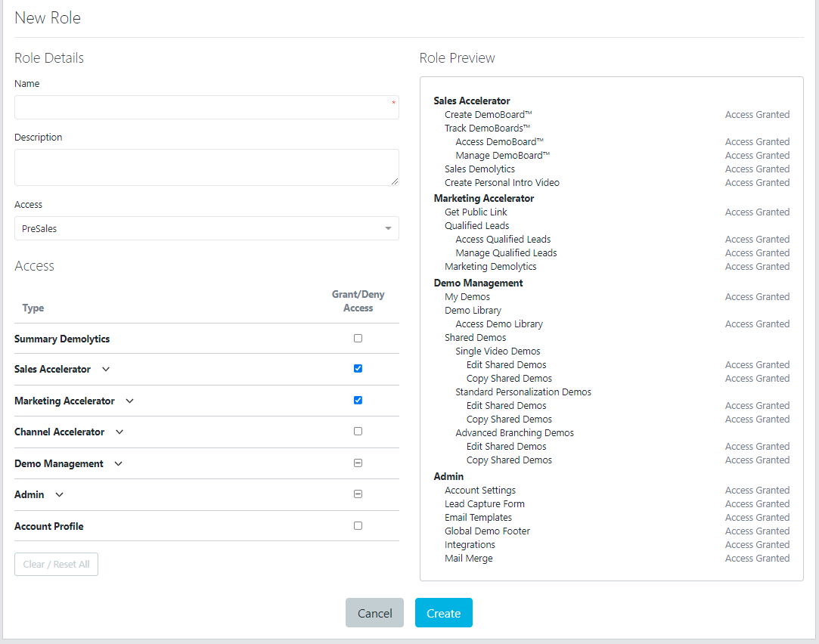Click Get Public Link preview entry
Screen dimensions: 819x644
click(x=476, y=212)
